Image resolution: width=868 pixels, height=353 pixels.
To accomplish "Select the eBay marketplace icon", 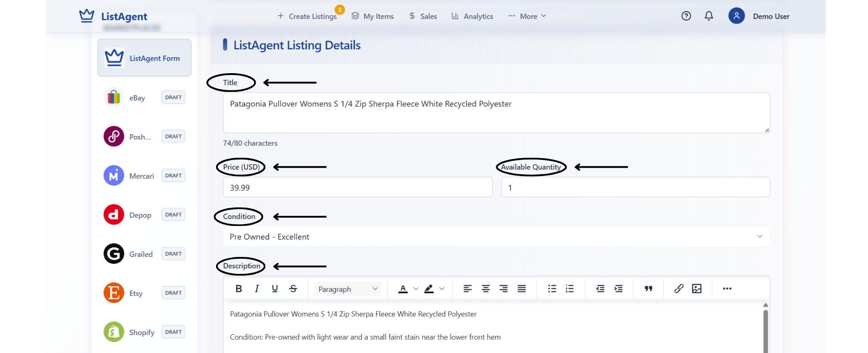I will (x=114, y=97).
